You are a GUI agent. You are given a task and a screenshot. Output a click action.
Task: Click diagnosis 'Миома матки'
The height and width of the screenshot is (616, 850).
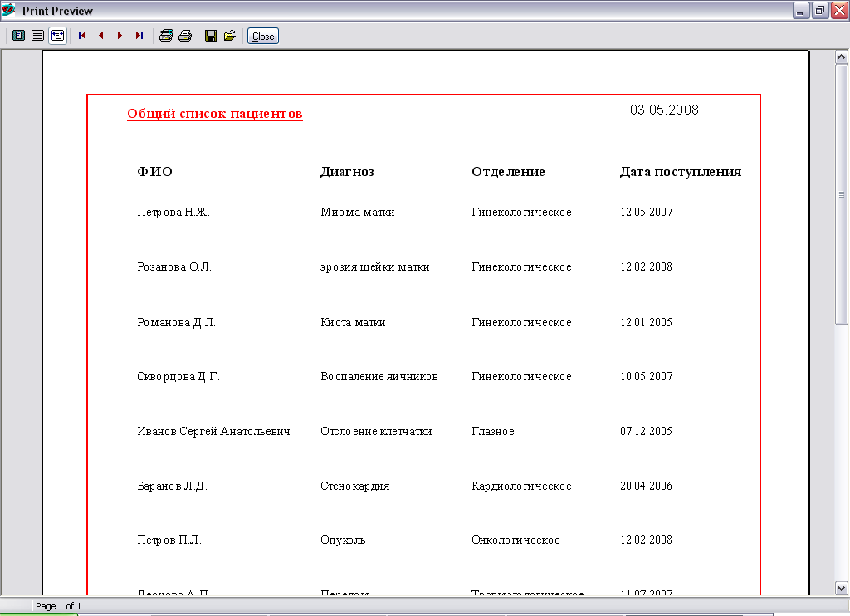pos(357,212)
